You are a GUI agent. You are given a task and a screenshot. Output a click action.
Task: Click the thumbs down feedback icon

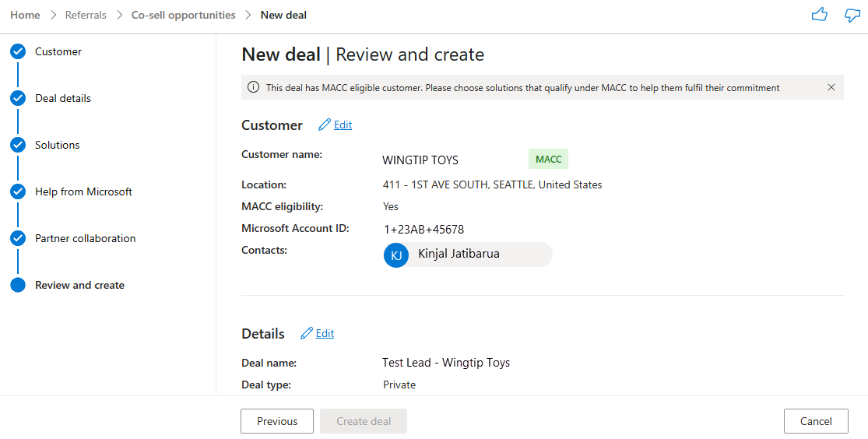pos(852,15)
